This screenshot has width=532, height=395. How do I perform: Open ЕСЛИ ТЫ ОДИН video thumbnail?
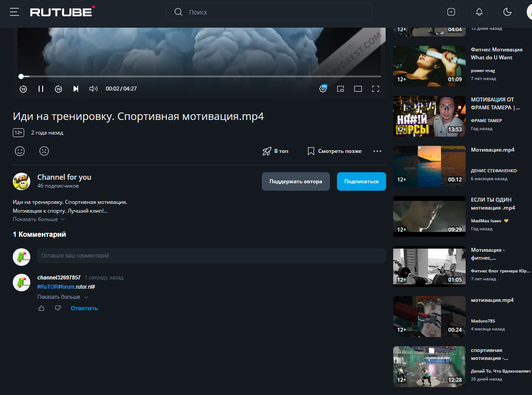[429, 216]
